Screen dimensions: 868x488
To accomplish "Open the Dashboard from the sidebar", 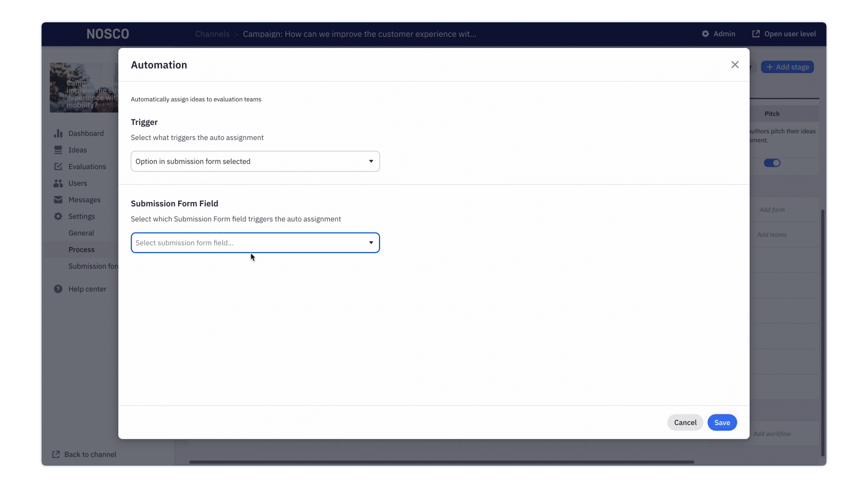I will click(x=85, y=133).
